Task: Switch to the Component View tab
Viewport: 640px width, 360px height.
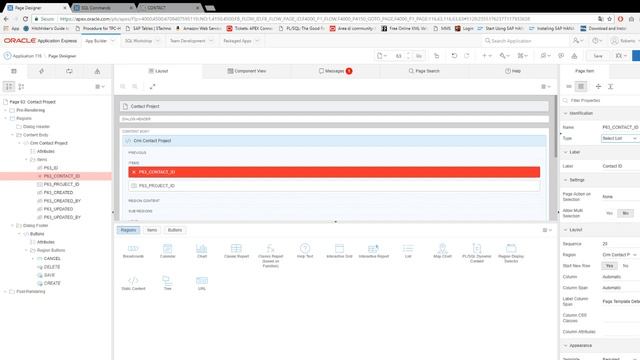Action: coord(247,71)
